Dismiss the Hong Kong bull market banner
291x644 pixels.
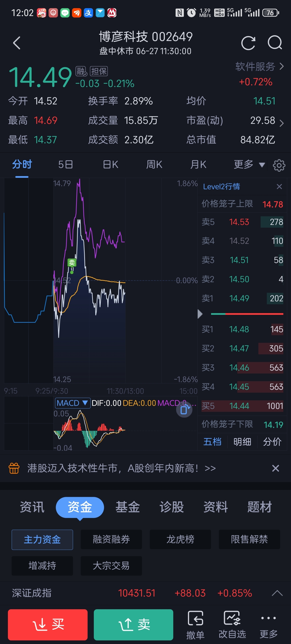(x=275, y=468)
